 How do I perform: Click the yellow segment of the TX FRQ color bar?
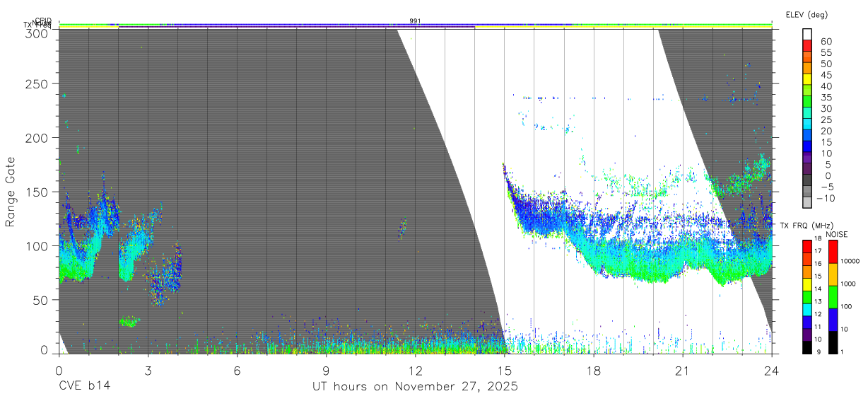807,284
